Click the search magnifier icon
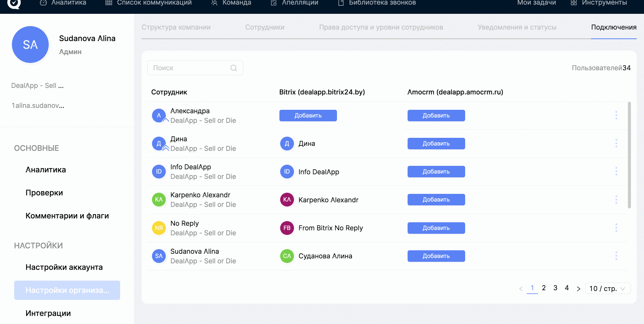 click(x=233, y=68)
